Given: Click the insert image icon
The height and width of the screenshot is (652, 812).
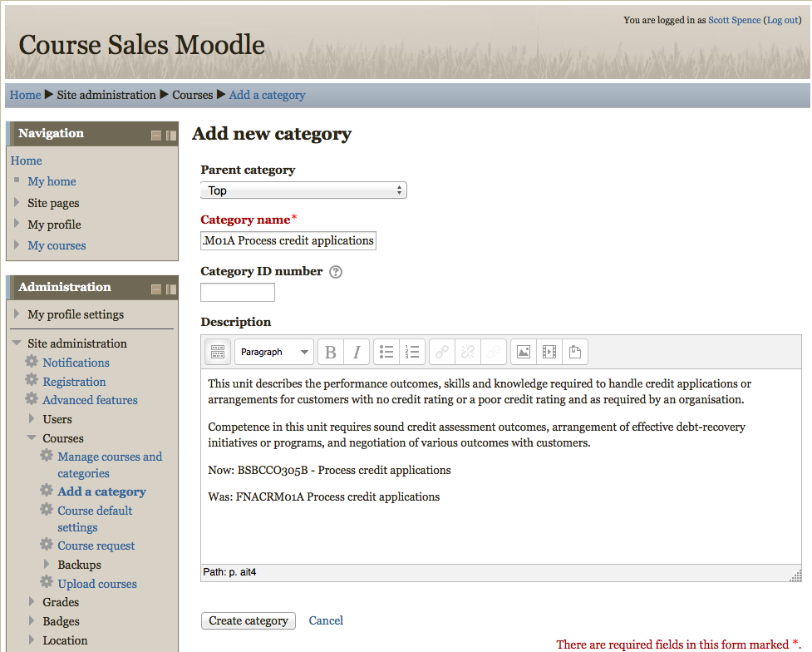Looking at the screenshot, I should 523,352.
